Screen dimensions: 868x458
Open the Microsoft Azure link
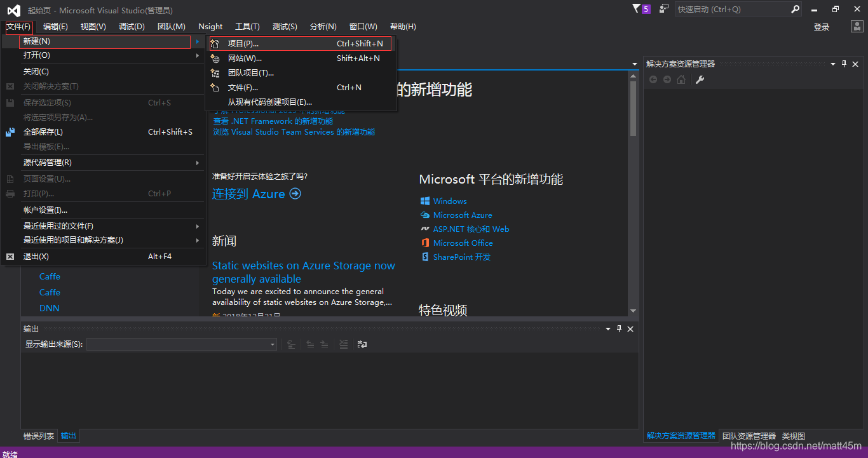point(463,215)
